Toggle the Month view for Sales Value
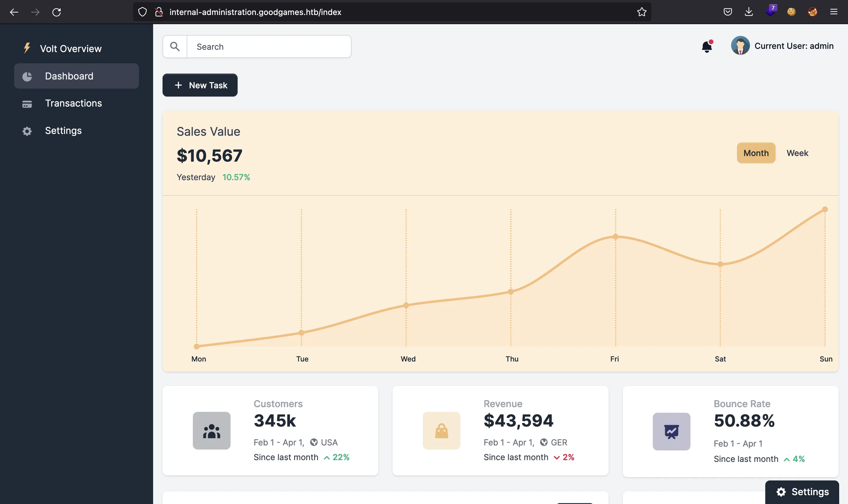Viewport: 848px width, 504px height. tap(756, 152)
